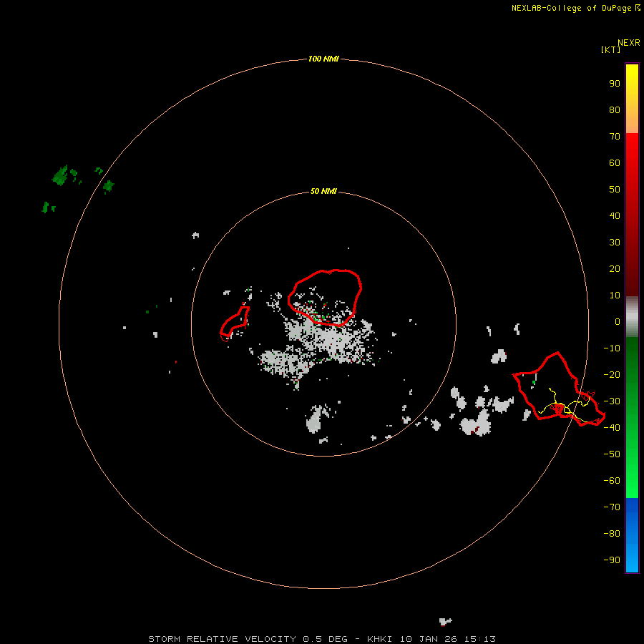644x644 pixels.
Task: Click the -10 value on velocity scale
Action: pos(612,348)
